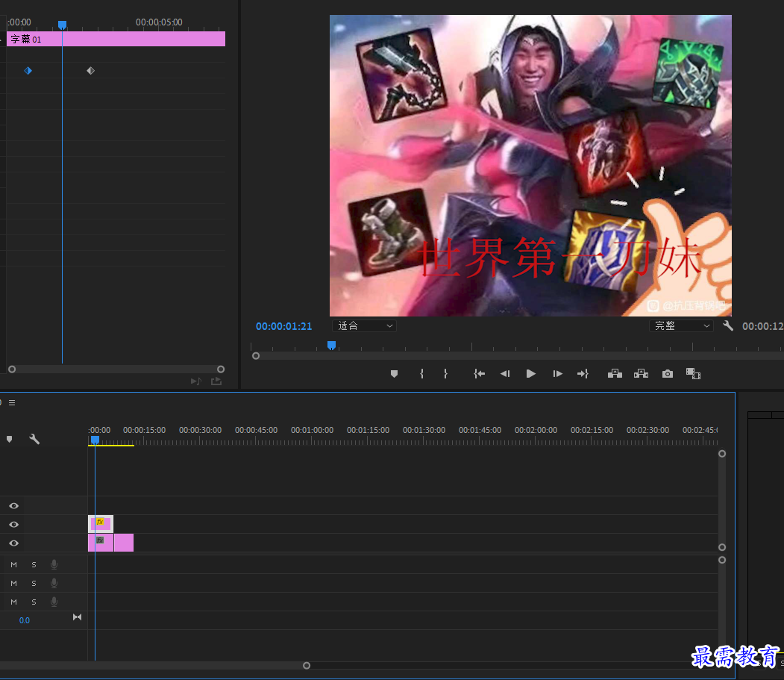Open the 适合 zoom level dropdown
The width and height of the screenshot is (784, 680).
click(365, 325)
